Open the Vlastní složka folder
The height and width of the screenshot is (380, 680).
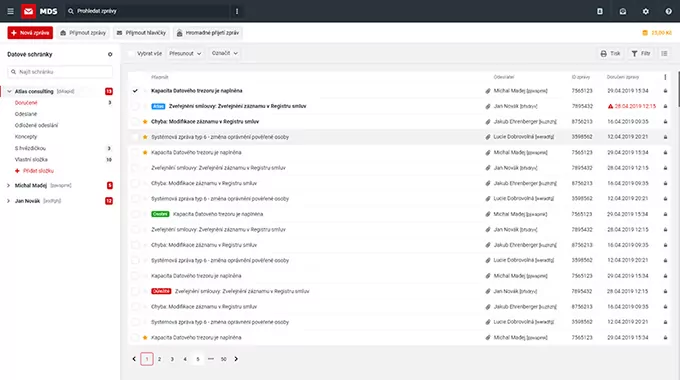[31, 160]
